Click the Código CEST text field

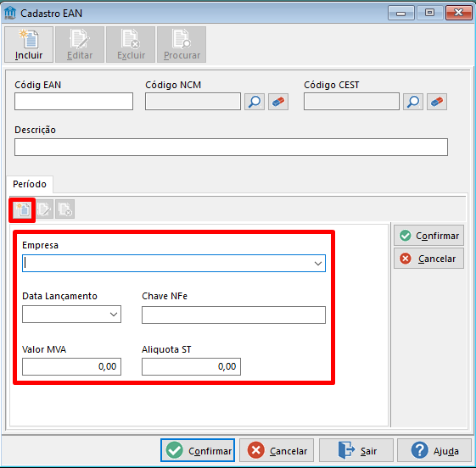point(351,101)
